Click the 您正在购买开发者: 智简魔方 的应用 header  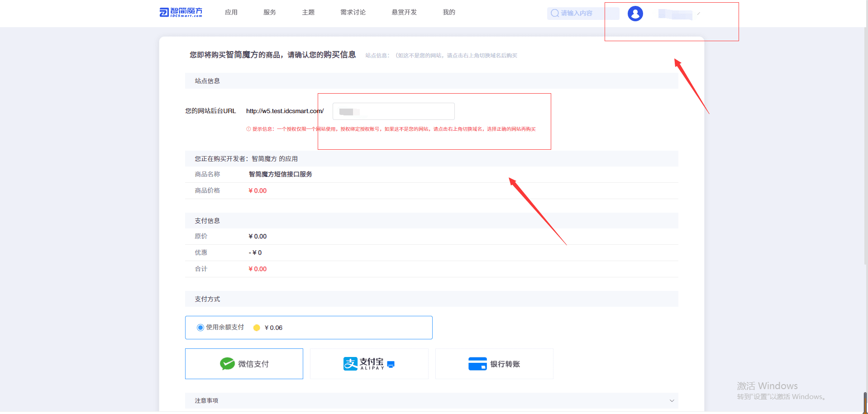pyautogui.click(x=432, y=159)
